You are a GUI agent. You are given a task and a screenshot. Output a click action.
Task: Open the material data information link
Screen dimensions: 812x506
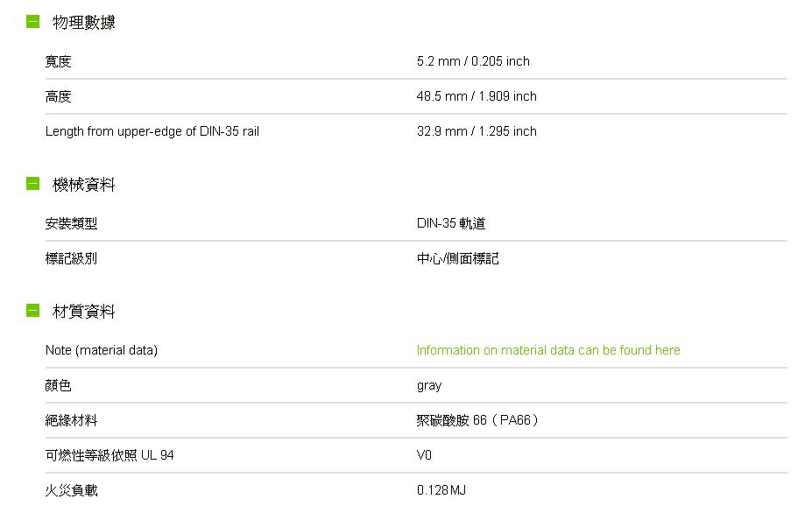click(x=548, y=350)
